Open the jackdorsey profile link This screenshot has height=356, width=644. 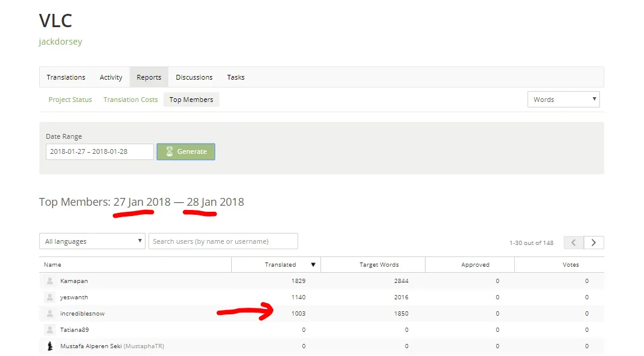(x=60, y=42)
